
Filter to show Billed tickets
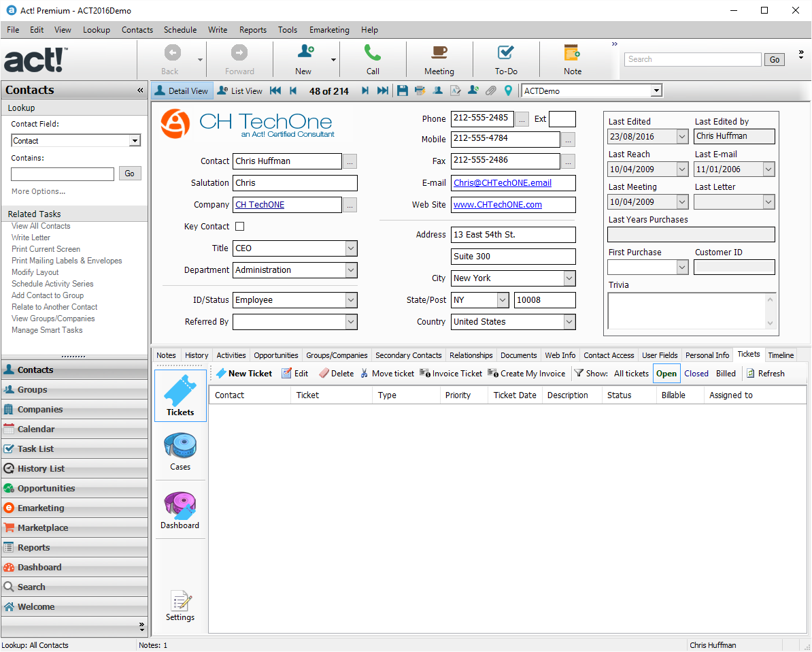(x=726, y=374)
